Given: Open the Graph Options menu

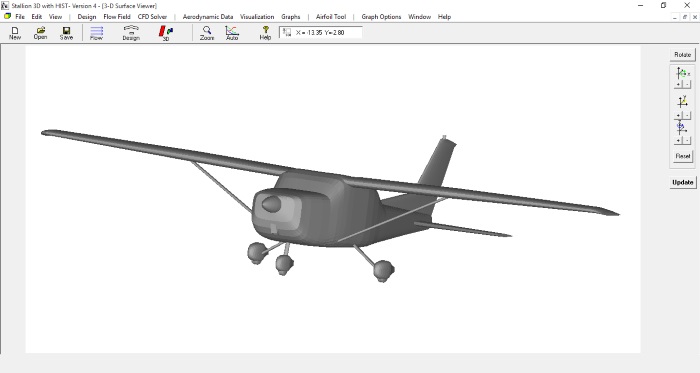Looking at the screenshot, I should (x=381, y=17).
